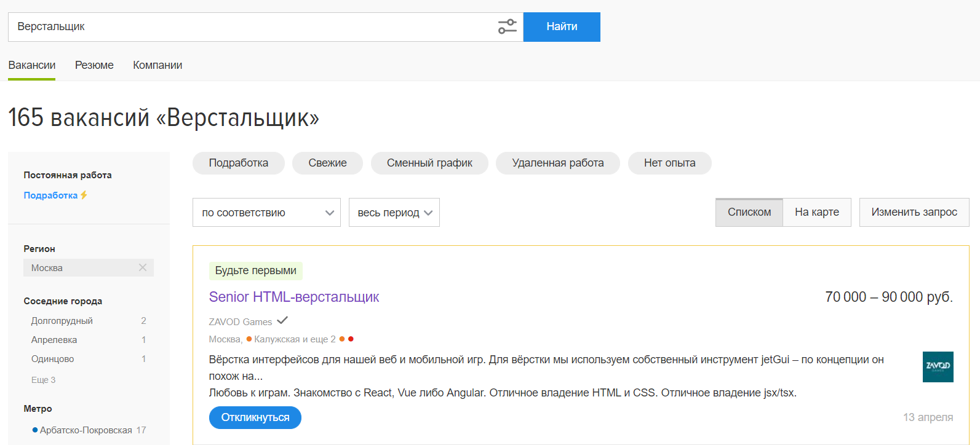980x445 pixels.
Task: Open the Компании tab
Action: pyautogui.click(x=157, y=65)
